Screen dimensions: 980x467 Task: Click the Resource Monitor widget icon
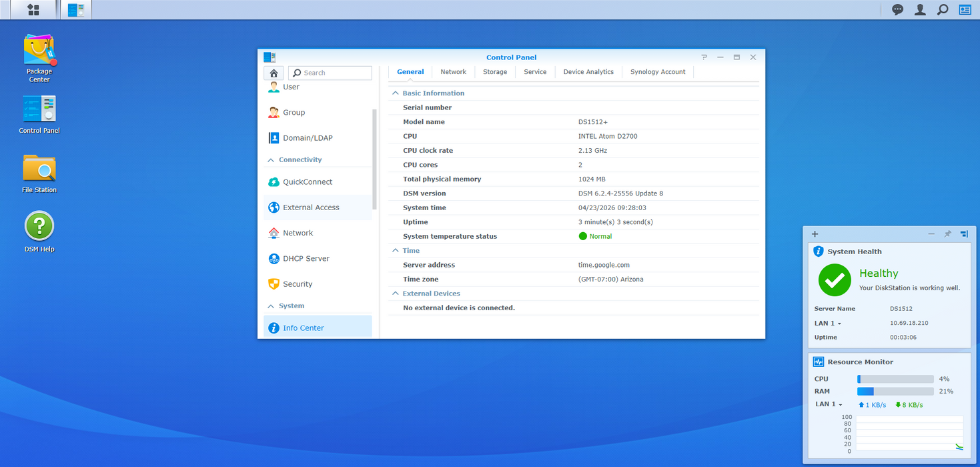(x=819, y=362)
